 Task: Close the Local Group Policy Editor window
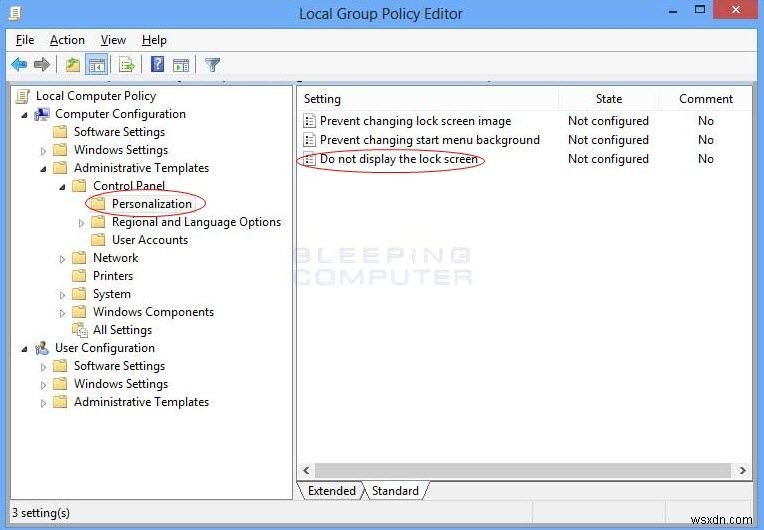[x=736, y=10]
